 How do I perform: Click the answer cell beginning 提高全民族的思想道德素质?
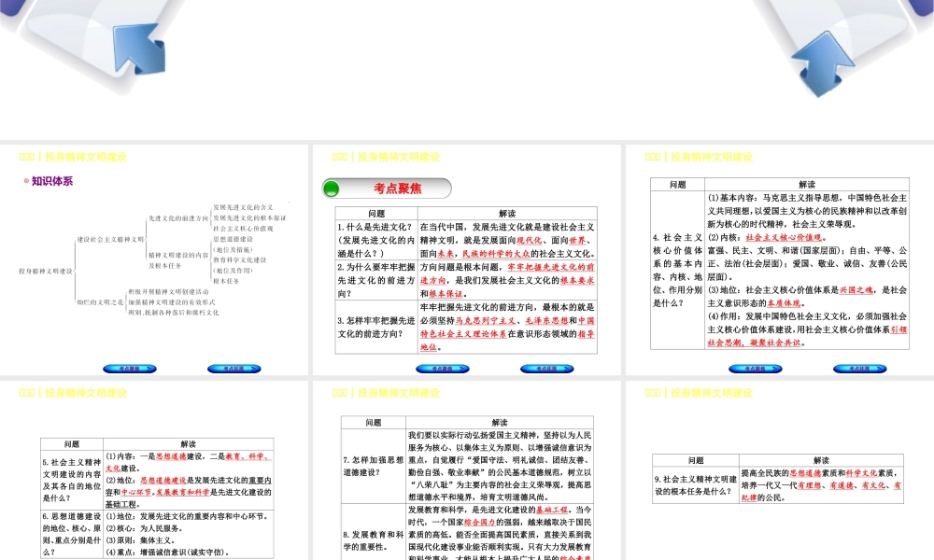pos(821,485)
